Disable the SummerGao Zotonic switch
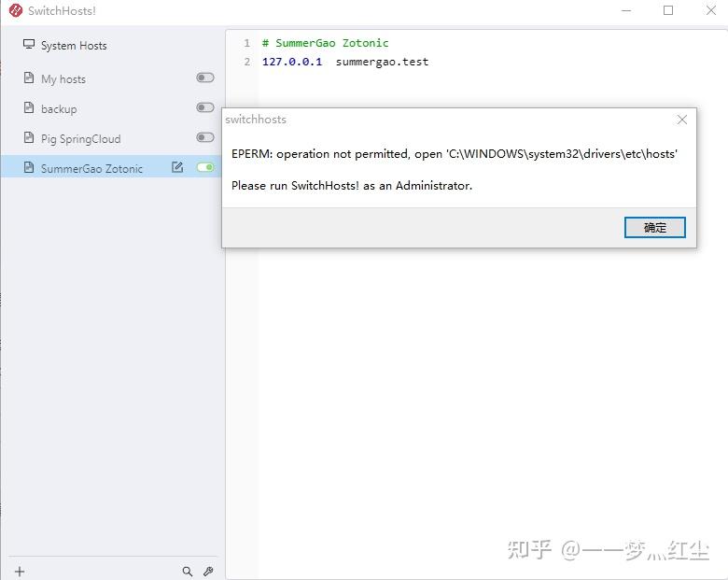Viewport: 728px width, 580px height. pyautogui.click(x=205, y=167)
